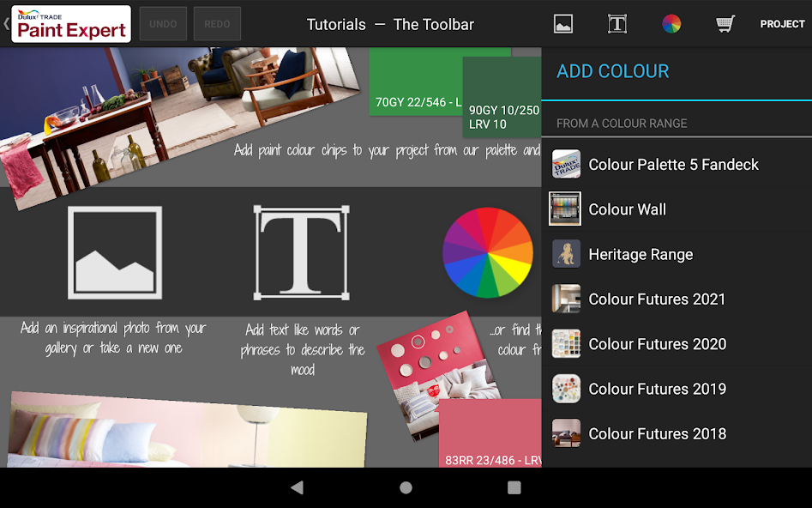Tap the large colour wheel graphic
The image size is (812, 508).
(x=487, y=252)
